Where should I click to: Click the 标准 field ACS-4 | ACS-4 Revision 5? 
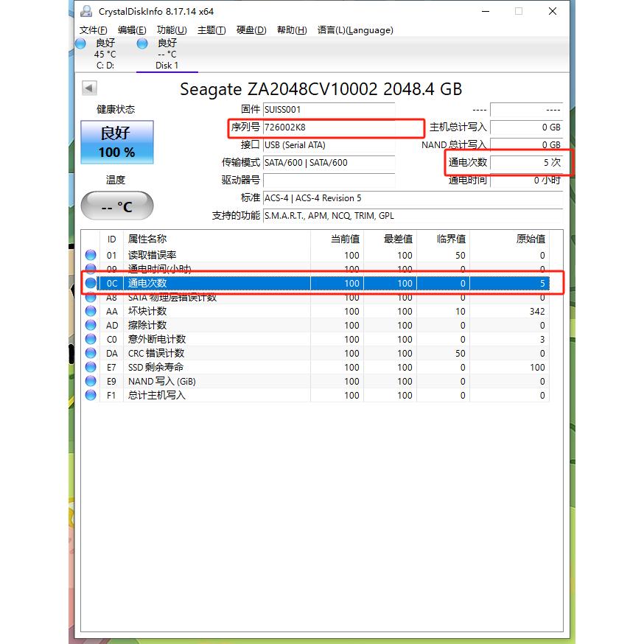413,198
